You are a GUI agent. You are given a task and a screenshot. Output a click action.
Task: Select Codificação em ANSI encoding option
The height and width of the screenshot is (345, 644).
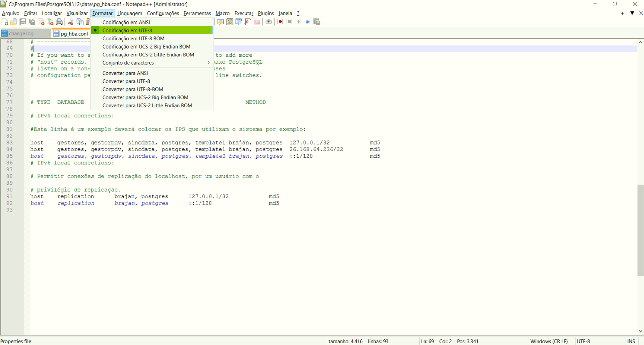point(126,22)
